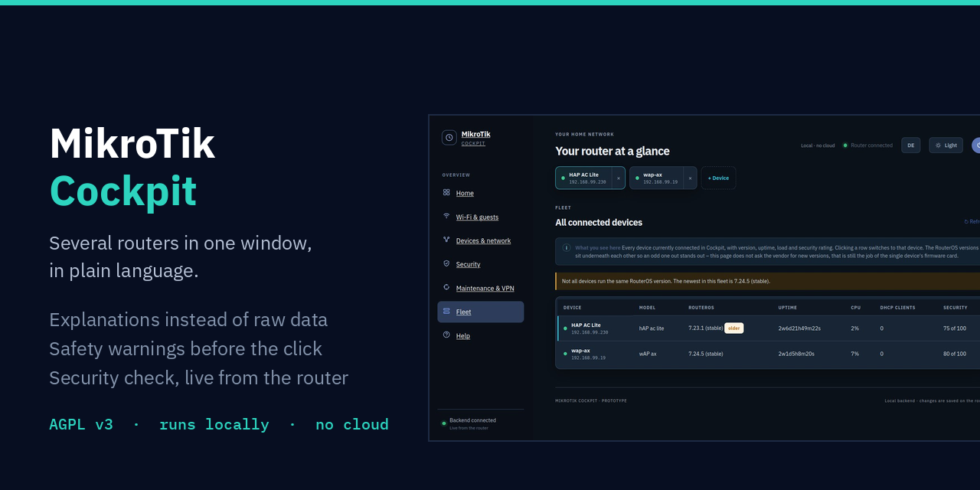The height and width of the screenshot is (490, 980).
Task: Close the wap-ax device tab
Action: pyautogui.click(x=690, y=178)
